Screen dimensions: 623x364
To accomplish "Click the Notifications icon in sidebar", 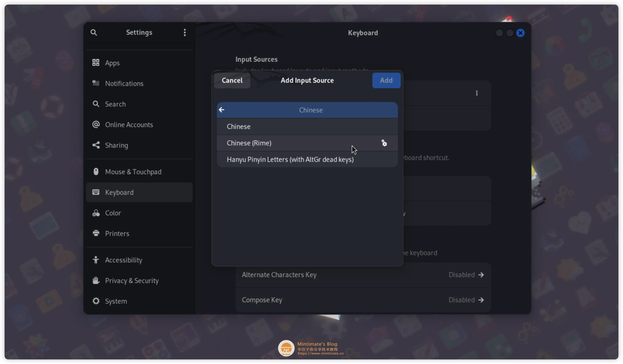I will coord(95,83).
